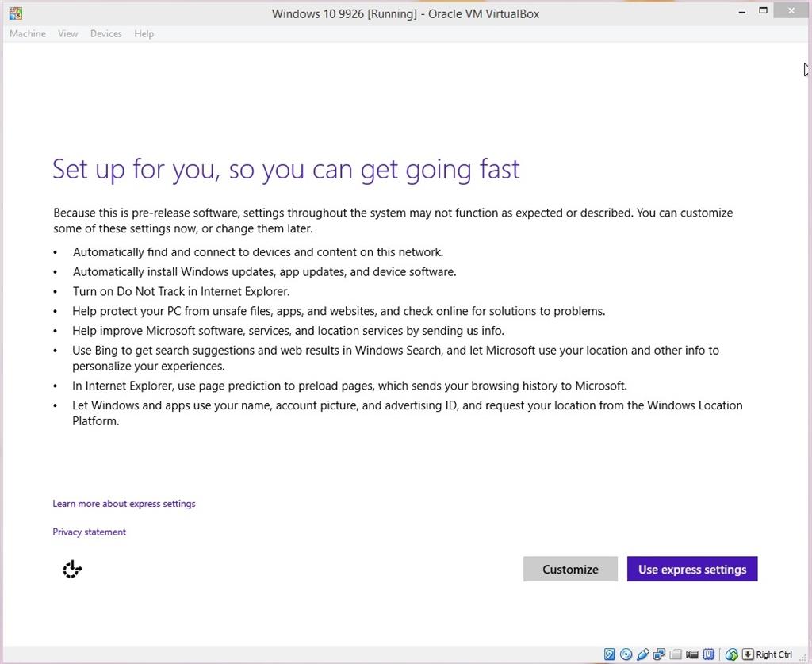Open the View menu

[x=68, y=33]
